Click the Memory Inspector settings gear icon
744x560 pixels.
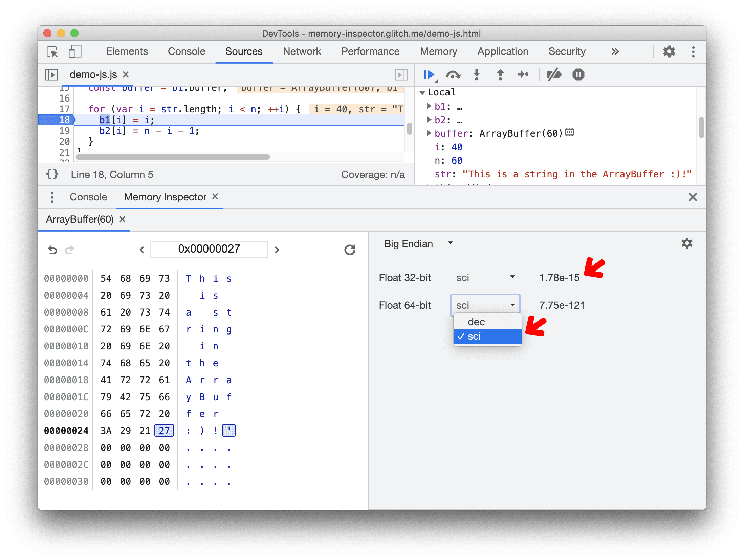687,243
